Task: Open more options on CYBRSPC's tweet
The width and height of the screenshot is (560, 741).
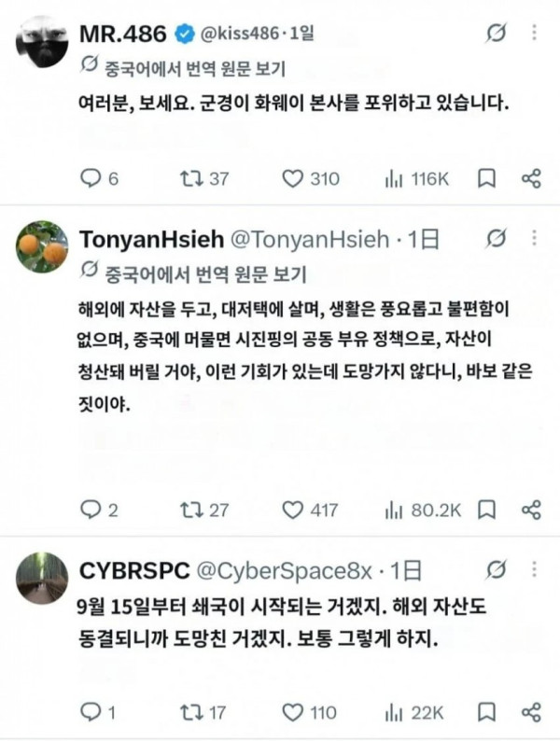Action: click(534, 570)
